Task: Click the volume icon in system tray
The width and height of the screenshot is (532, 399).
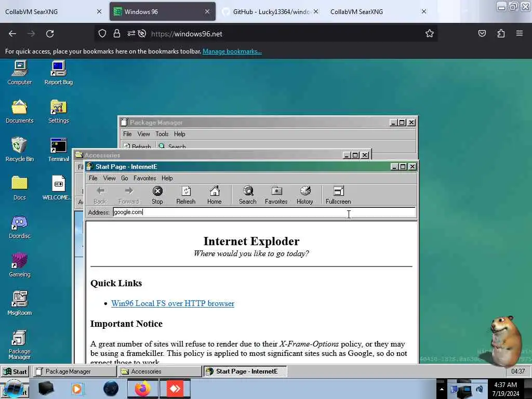Action: (480, 389)
